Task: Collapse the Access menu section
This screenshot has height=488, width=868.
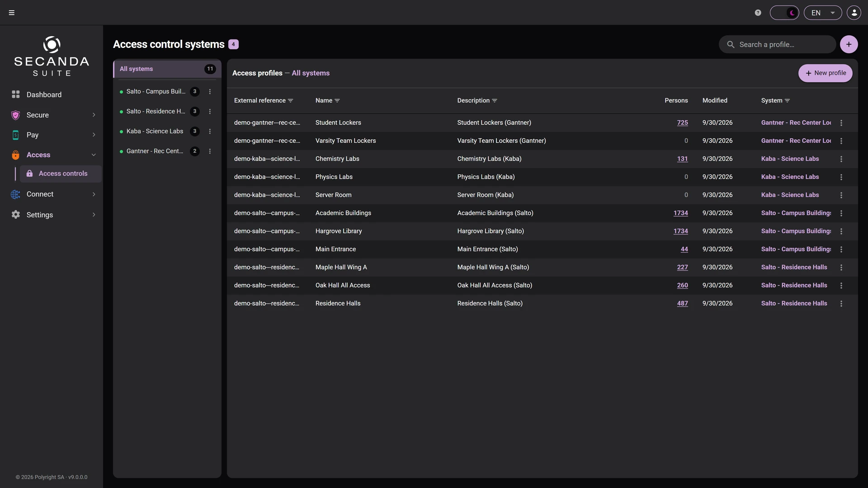Action: click(52, 155)
